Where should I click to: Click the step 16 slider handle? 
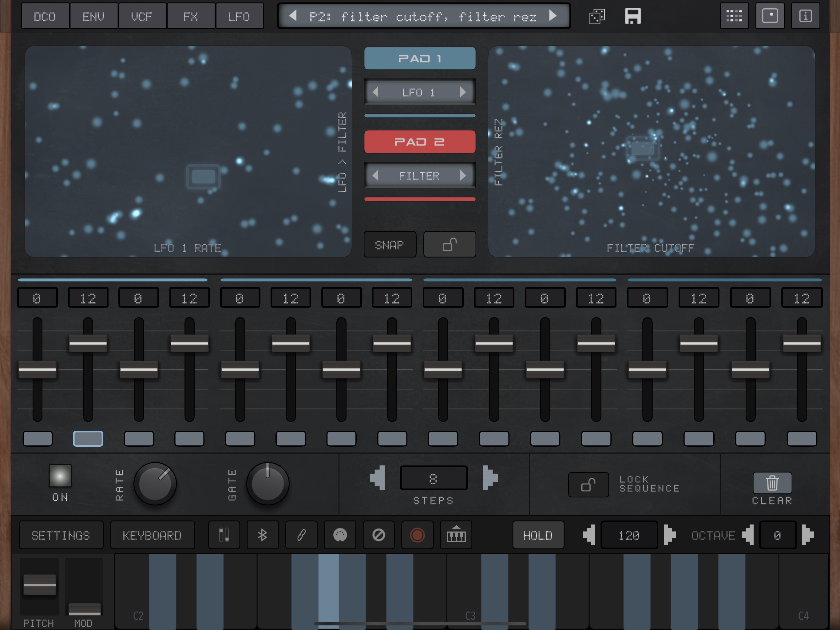[802, 344]
